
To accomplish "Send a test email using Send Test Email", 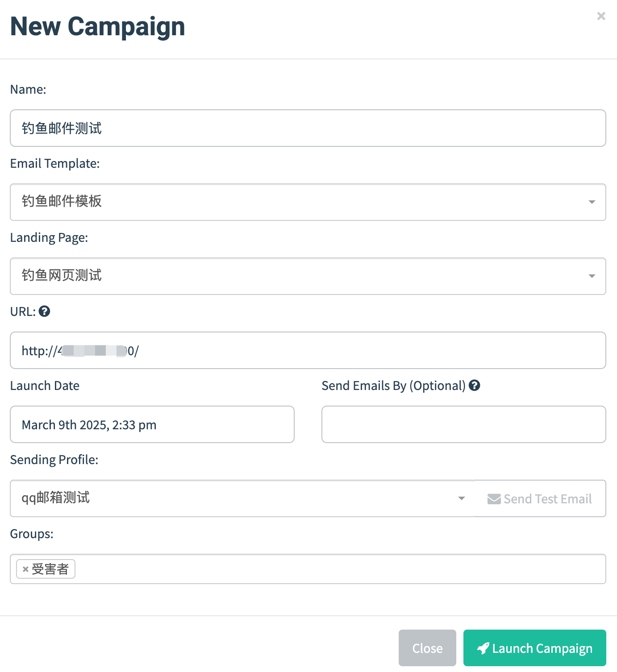I will tap(540, 498).
